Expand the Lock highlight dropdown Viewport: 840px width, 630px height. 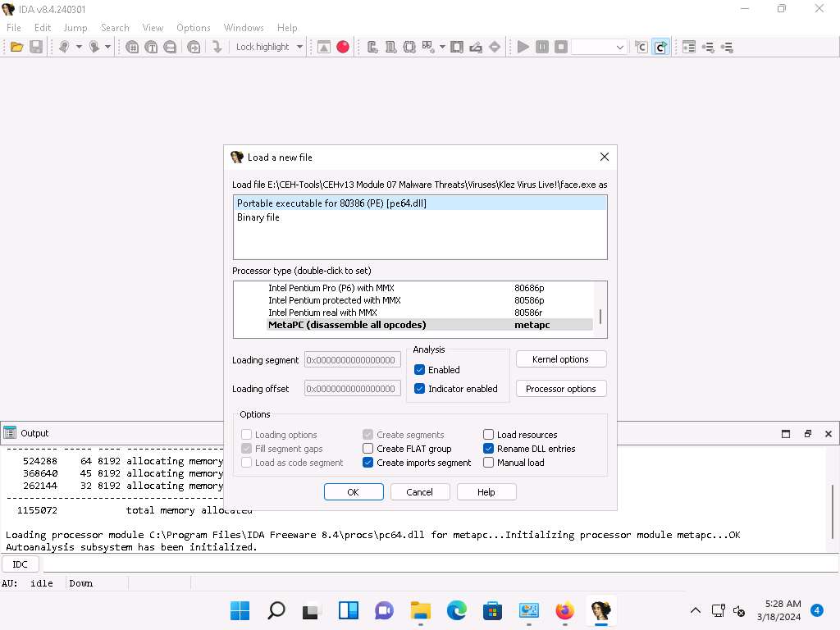pyautogui.click(x=299, y=47)
